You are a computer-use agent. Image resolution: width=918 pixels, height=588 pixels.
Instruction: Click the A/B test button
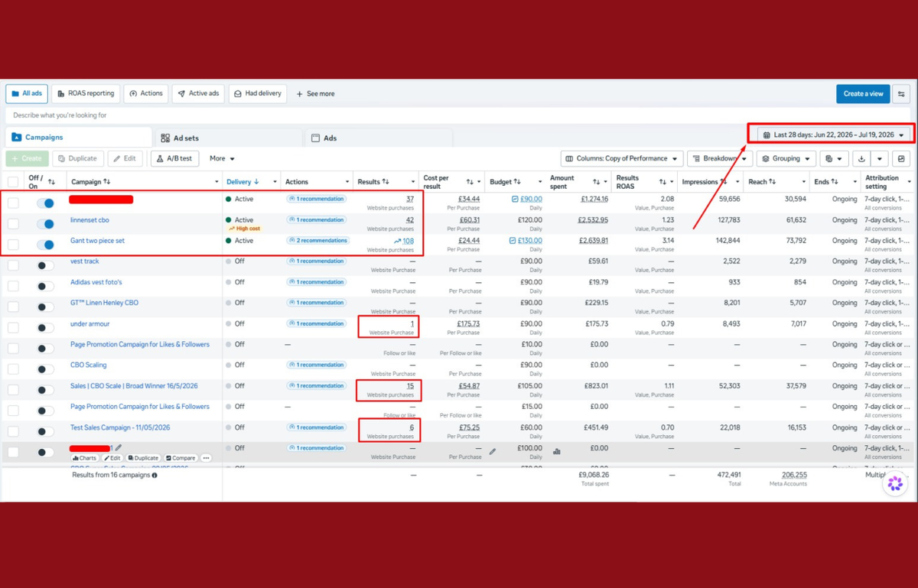point(174,158)
